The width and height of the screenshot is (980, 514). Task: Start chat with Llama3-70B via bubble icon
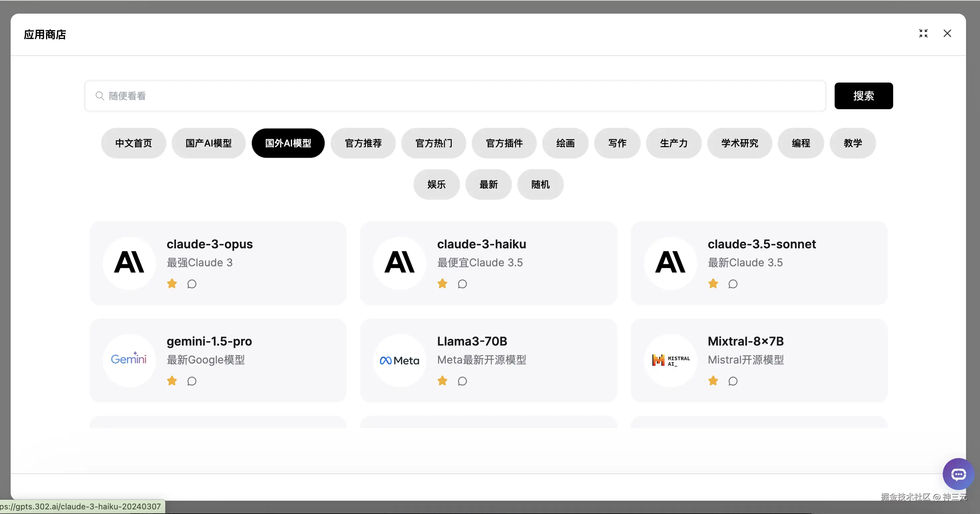coord(462,381)
